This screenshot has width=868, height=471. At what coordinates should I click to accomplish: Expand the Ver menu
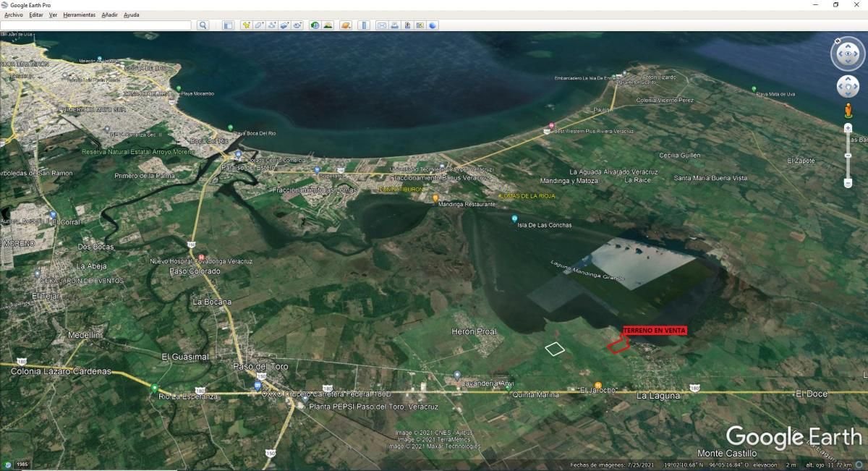(x=53, y=14)
